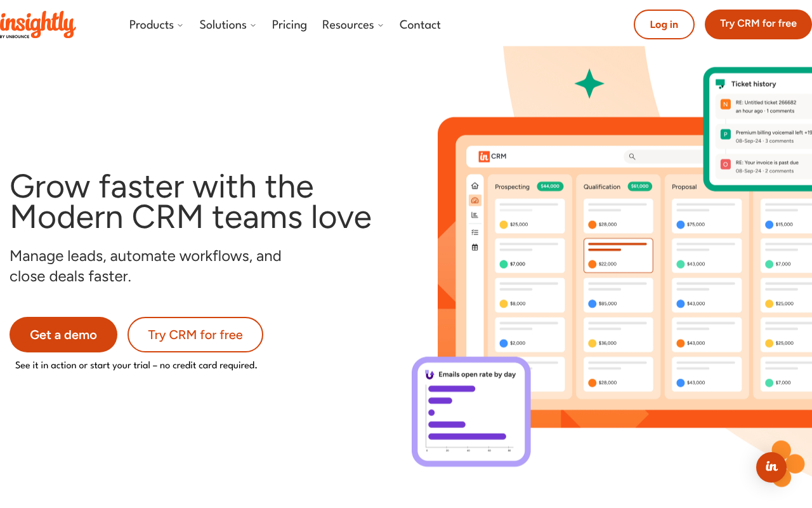Open the Insightly chat widget bubble

click(771, 467)
